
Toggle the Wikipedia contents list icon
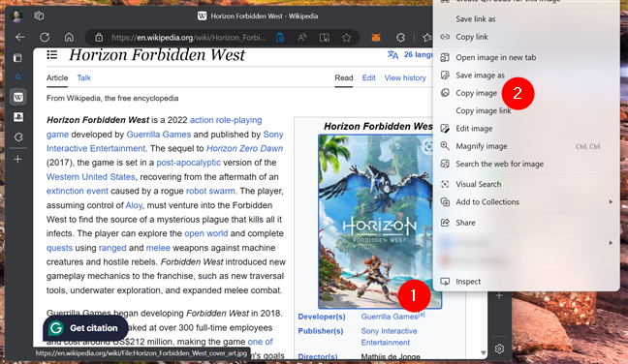[x=51, y=54]
